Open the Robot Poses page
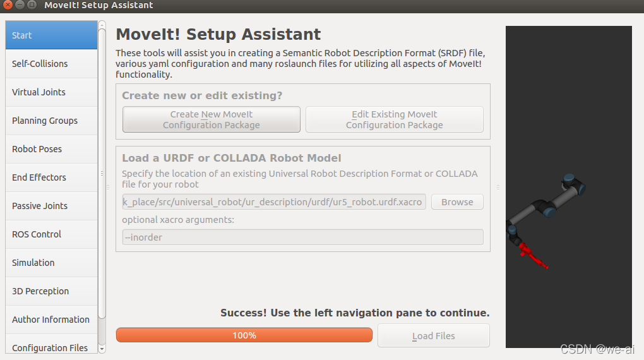This screenshot has width=644, height=360. click(x=37, y=149)
